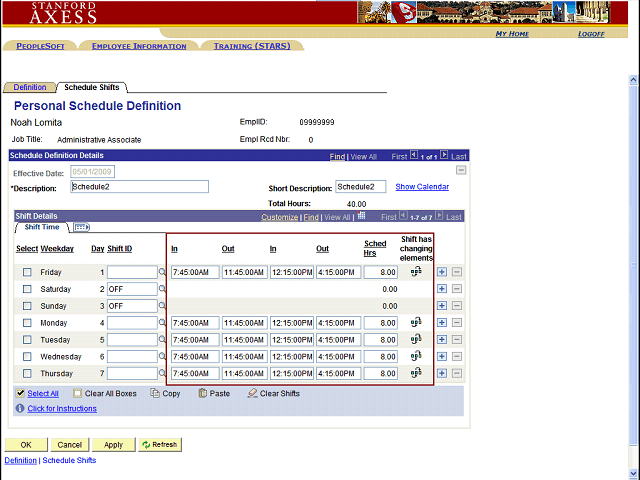640x480 pixels.
Task: Click the Clear Shifts eraser icon
Action: [252, 393]
